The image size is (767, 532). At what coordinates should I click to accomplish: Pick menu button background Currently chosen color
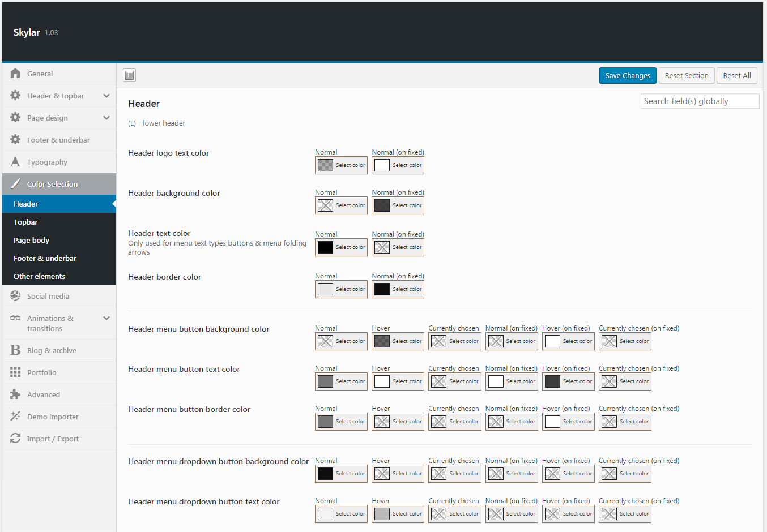pyautogui.click(x=455, y=341)
